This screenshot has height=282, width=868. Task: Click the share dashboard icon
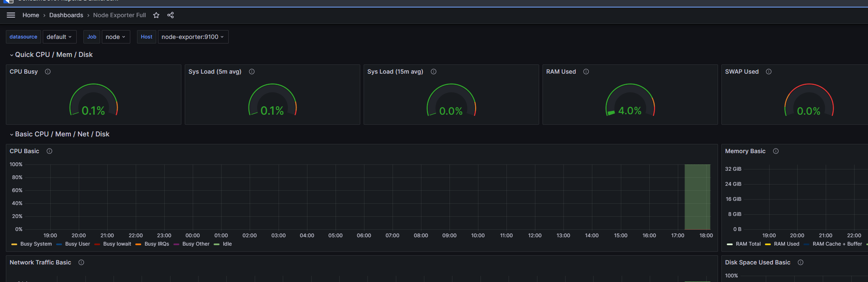point(170,15)
